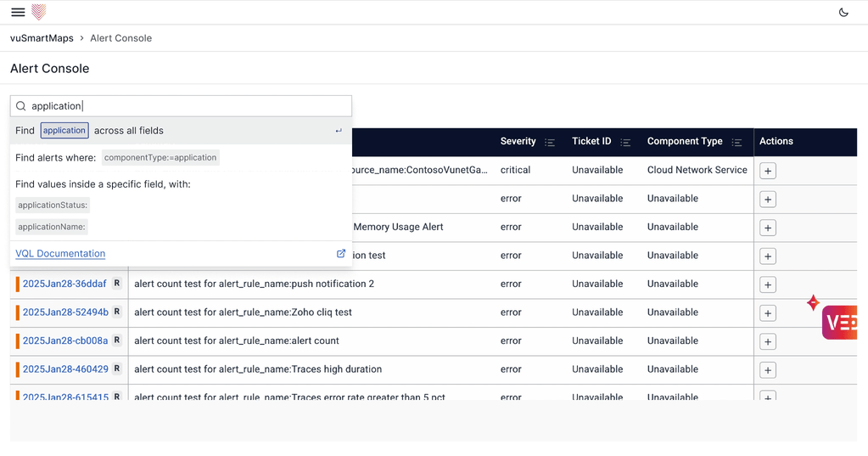Click the plus action in critical row
This screenshot has height=456, width=868.
767,171
